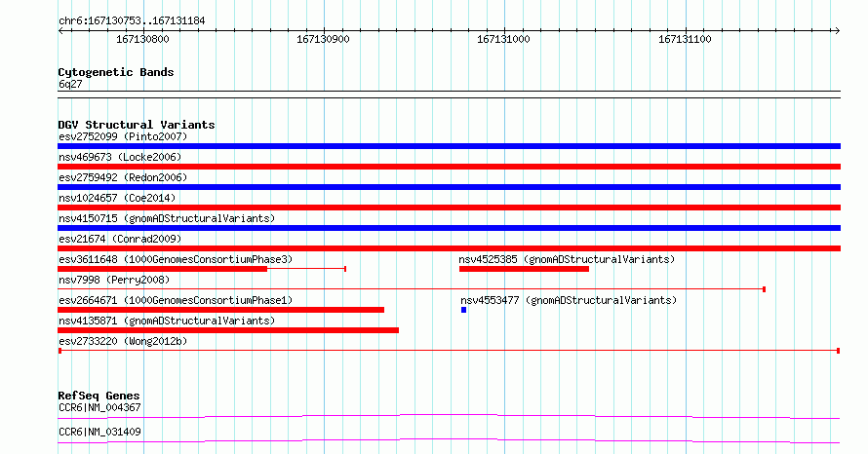
Task: Click the esv2759492 (Redon2006) label
Action: click(x=123, y=177)
